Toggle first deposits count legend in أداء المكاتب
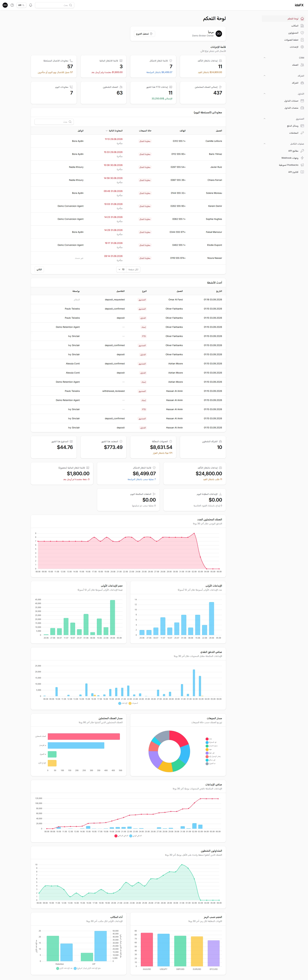Viewport: 308px width, 980px height. (64, 968)
